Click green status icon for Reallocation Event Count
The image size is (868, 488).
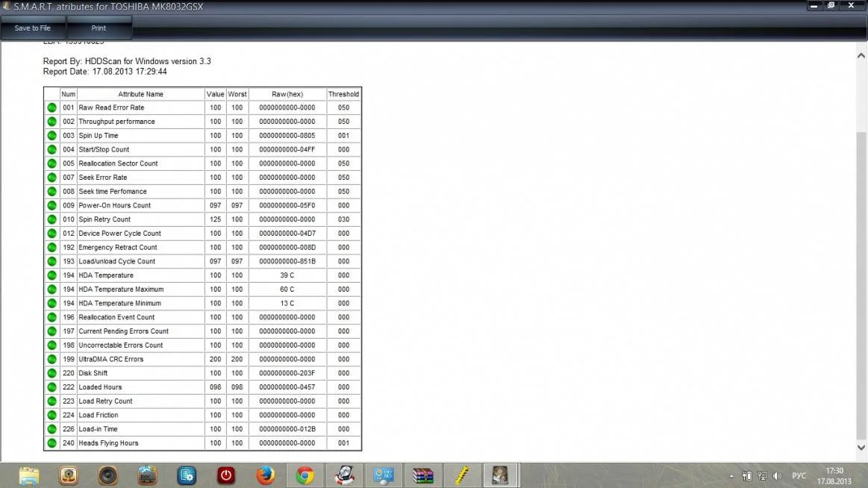tap(52, 317)
